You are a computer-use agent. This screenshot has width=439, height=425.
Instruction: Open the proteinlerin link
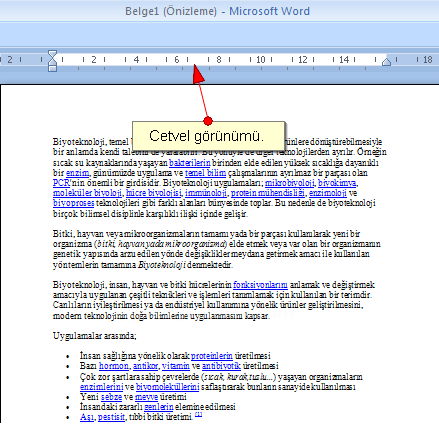point(212,356)
